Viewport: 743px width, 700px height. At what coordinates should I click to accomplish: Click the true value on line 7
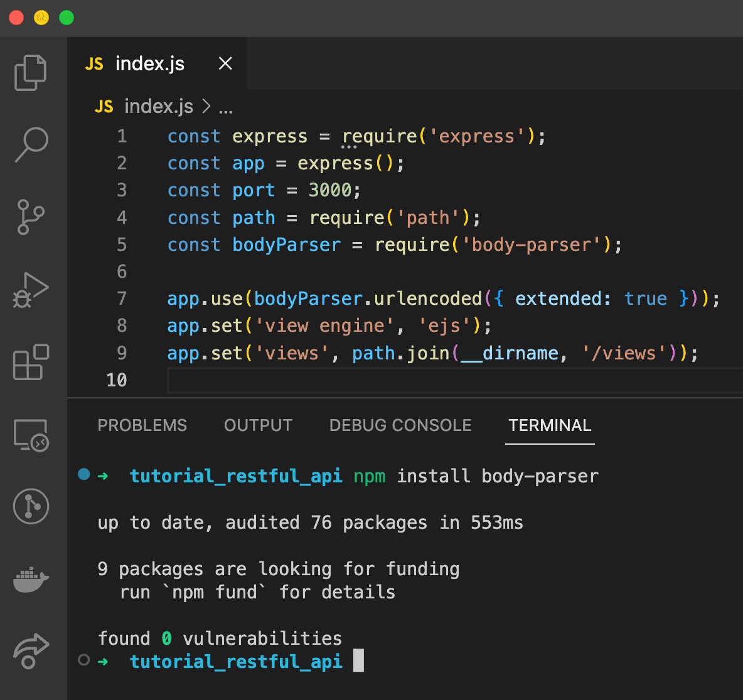(x=645, y=299)
